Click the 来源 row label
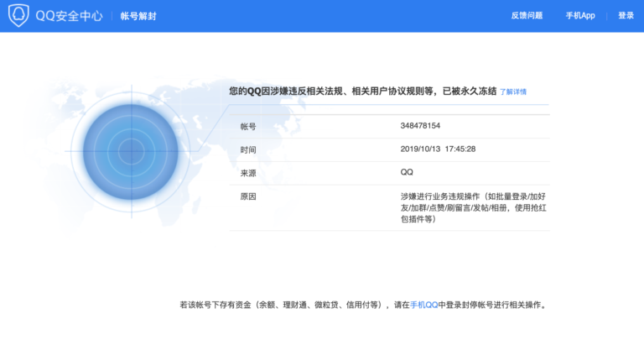 248,173
